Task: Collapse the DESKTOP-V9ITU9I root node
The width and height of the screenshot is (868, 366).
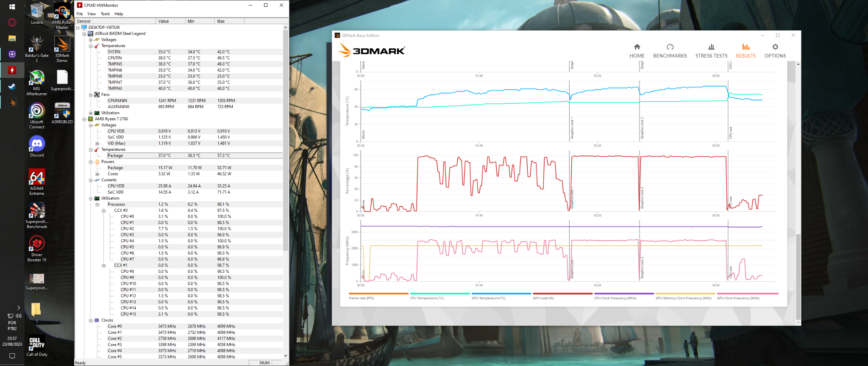Action: pyautogui.click(x=78, y=28)
